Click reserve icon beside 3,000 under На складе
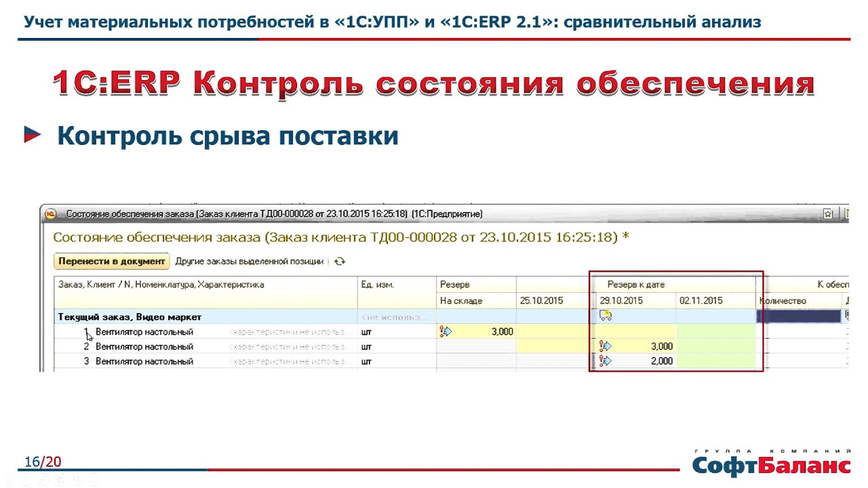This screenshot has width=868, height=488. [x=446, y=331]
